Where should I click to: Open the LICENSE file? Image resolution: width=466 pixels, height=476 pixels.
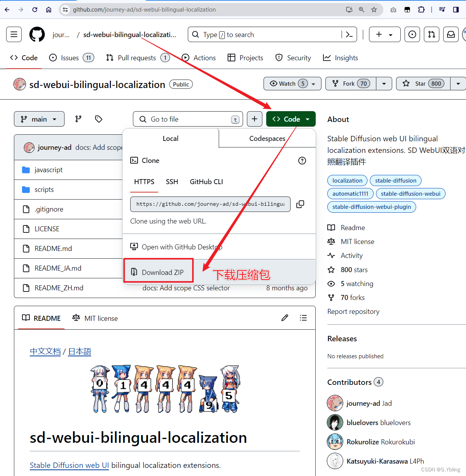(x=47, y=229)
